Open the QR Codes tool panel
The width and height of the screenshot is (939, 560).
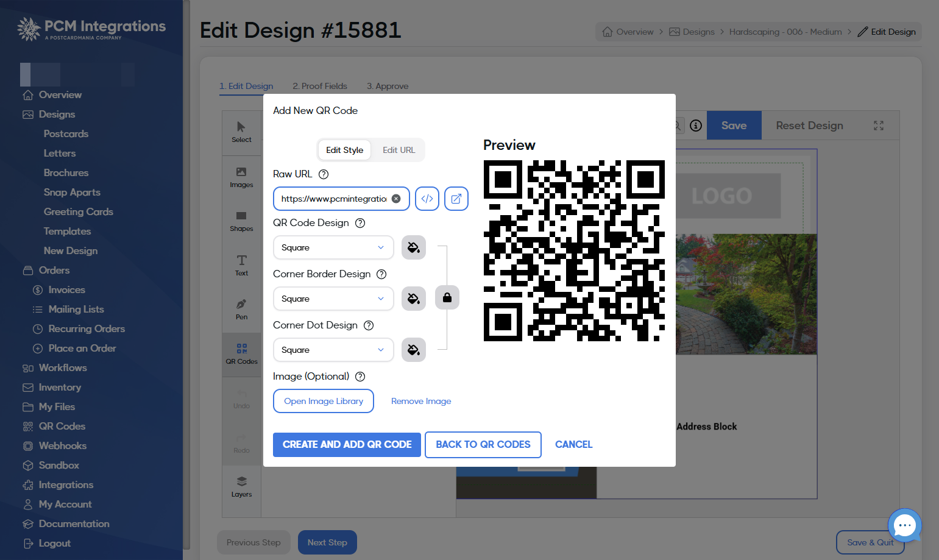coord(241,354)
